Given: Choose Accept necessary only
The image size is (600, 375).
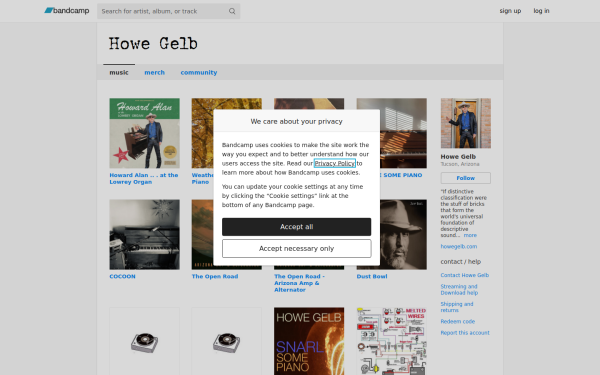Looking at the screenshot, I should (297, 248).
